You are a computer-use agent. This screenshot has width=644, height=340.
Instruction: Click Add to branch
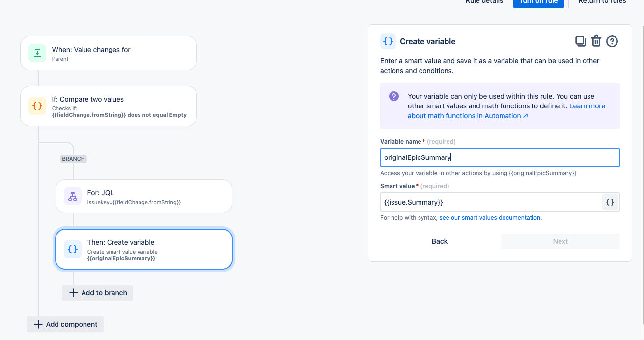tap(97, 292)
